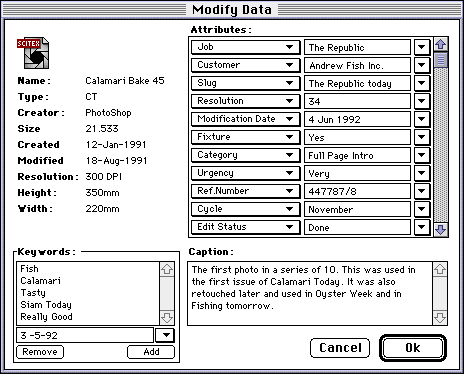Screen dimensions: 464x374
Task: Click the Caption scroll up arrow
Action: click(440, 269)
